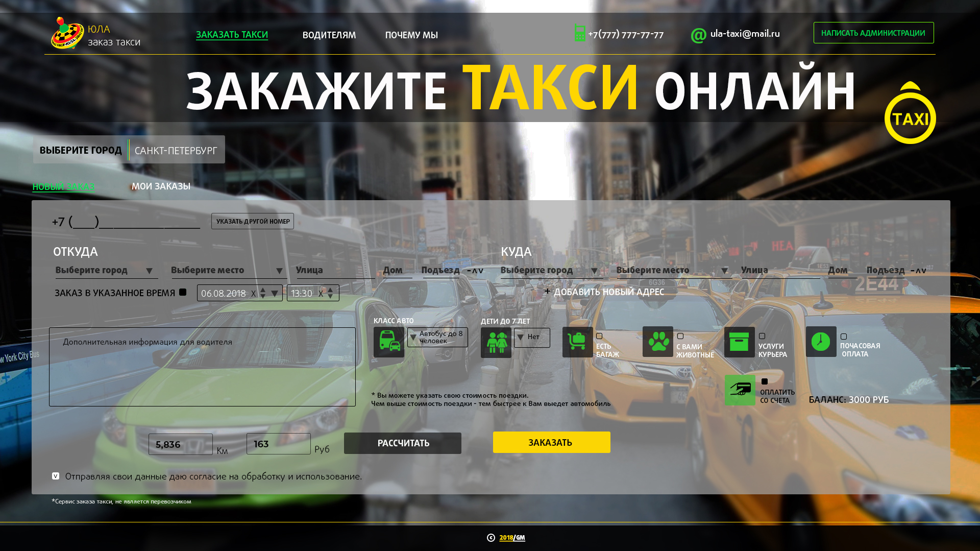Click the courier services box icon
Viewport: 980px width, 551px height.
(x=740, y=342)
